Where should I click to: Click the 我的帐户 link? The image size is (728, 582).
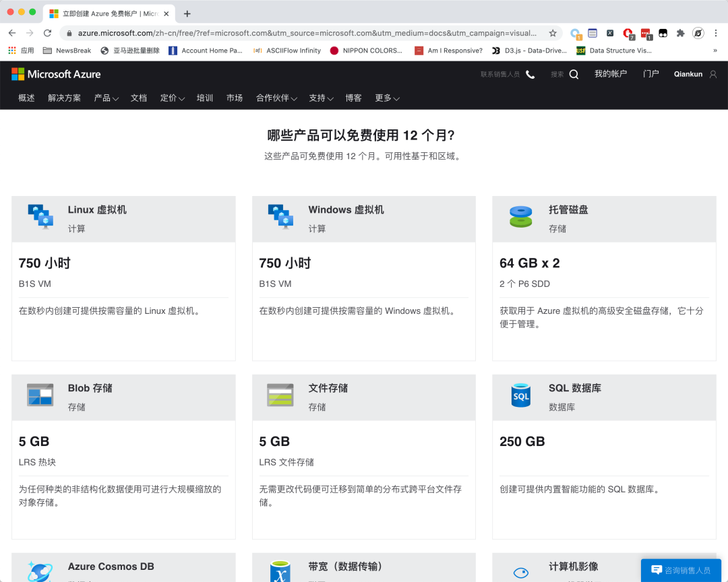(x=611, y=74)
